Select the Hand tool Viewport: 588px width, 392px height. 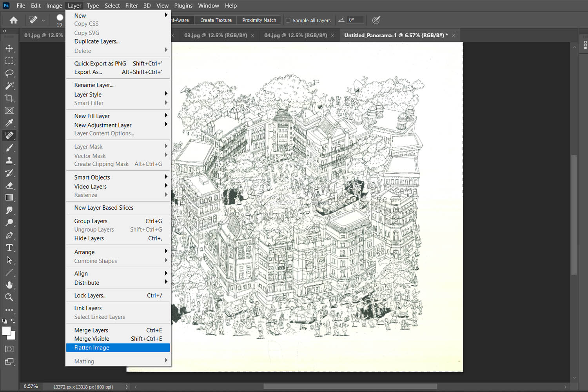coord(9,285)
